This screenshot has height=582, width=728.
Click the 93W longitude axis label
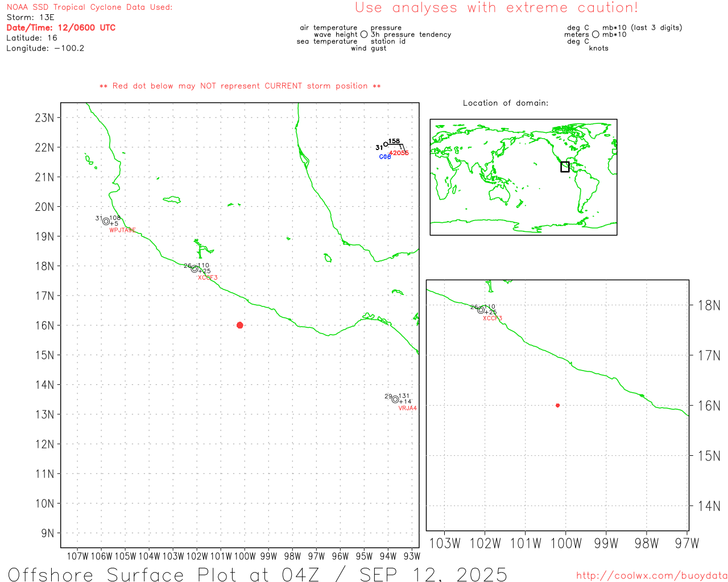tap(412, 556)
